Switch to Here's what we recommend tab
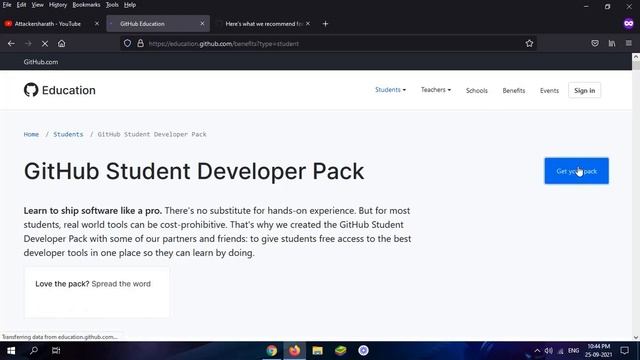Image resolution: width=640 pixels, height=360 pixels. (x=263, y=24)
